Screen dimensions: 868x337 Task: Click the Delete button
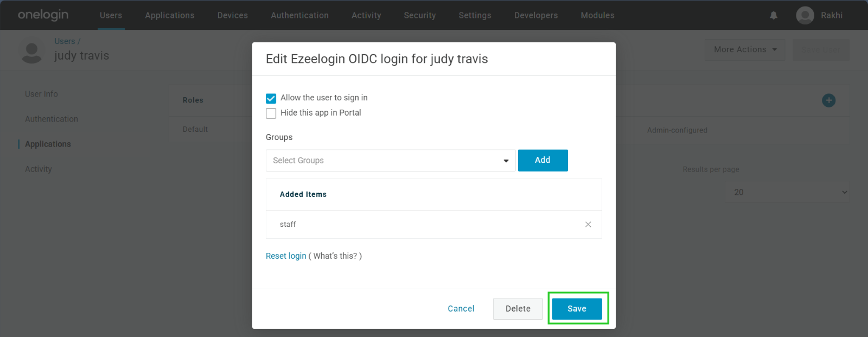(x=518, y=309)
